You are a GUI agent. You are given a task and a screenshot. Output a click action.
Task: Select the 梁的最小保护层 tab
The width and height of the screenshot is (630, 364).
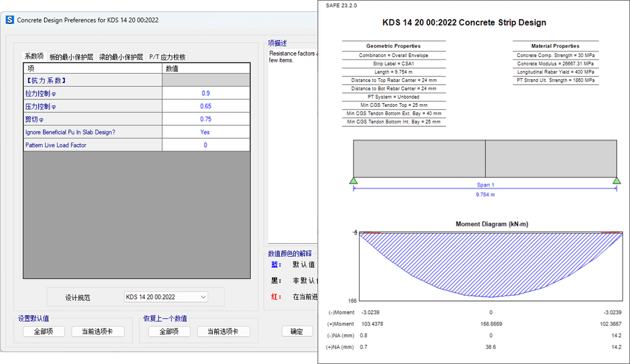121,57
